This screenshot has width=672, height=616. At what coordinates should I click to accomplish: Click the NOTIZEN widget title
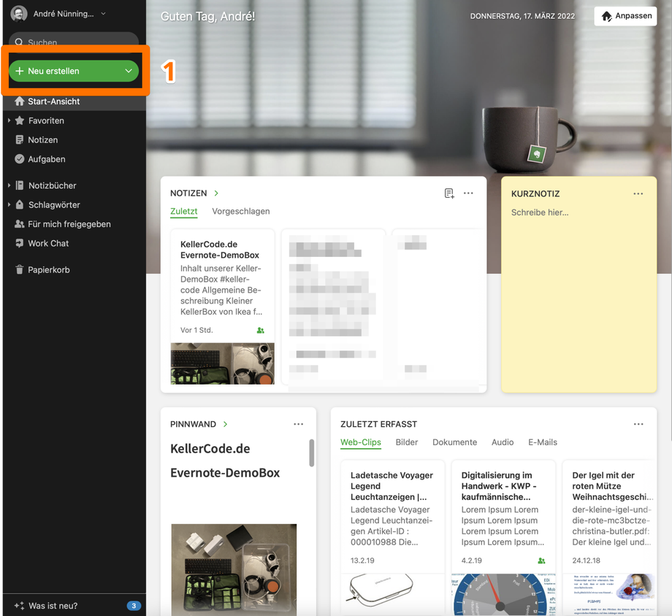click(188, 193)
